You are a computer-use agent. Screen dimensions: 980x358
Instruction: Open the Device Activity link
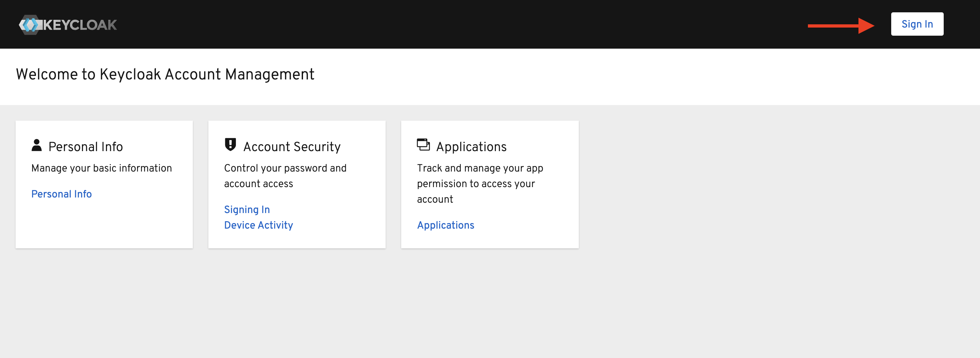click(x=258, y=225)
